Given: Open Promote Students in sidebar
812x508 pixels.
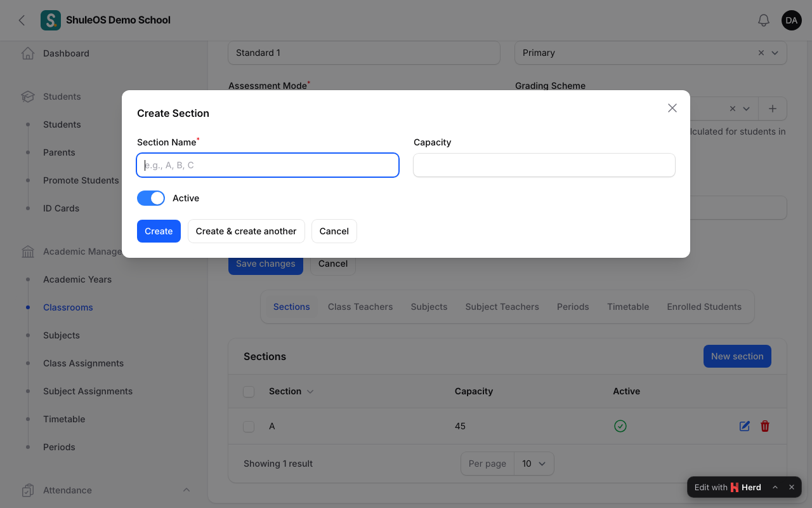Looking at the screenshot, I should tap(81, 180).
